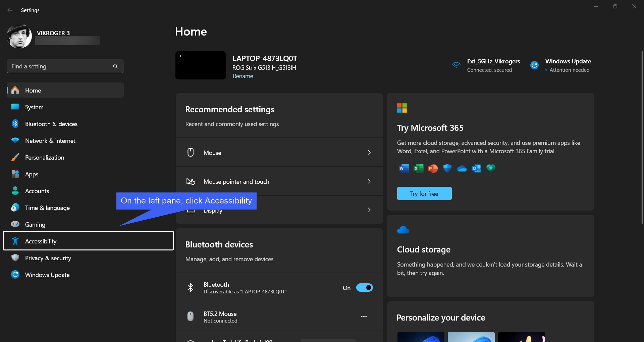This screenshot has height=342, width=644.
Task: Go to Bluetooth & devices
Action: [x=65, y=124]
